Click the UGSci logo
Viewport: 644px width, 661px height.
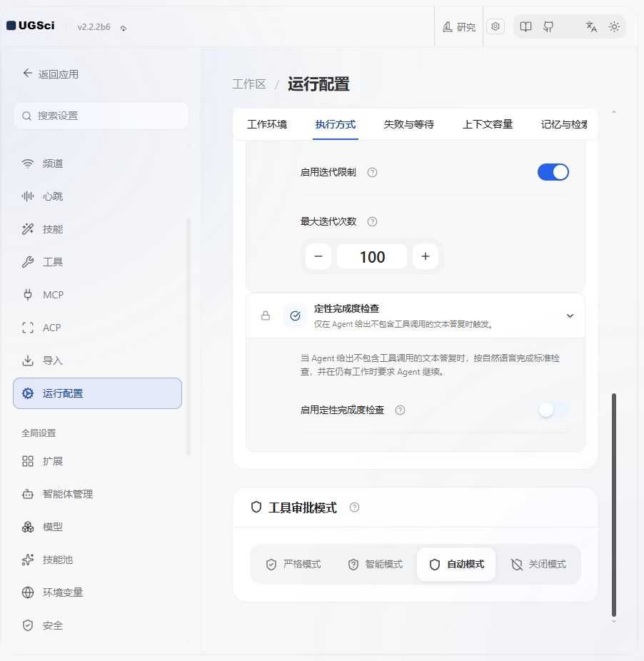tap(31, 26)
